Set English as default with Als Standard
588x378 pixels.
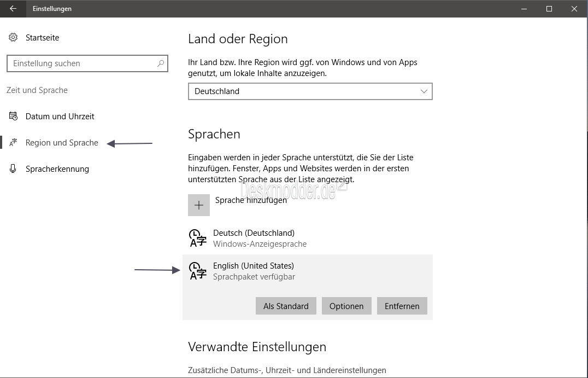click(286, 306)
